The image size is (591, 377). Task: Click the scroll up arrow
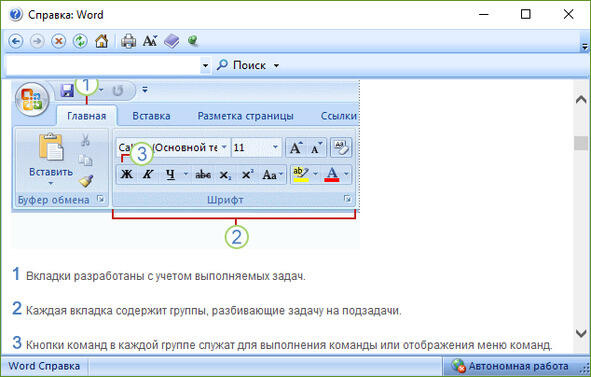pos(581,99)
